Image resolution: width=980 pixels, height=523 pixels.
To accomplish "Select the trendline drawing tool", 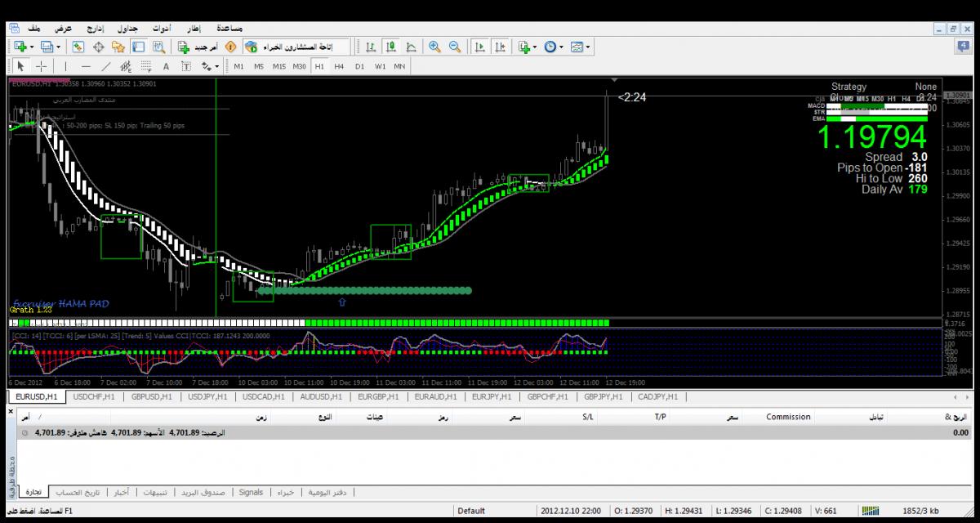I will [x=106, y=66].
